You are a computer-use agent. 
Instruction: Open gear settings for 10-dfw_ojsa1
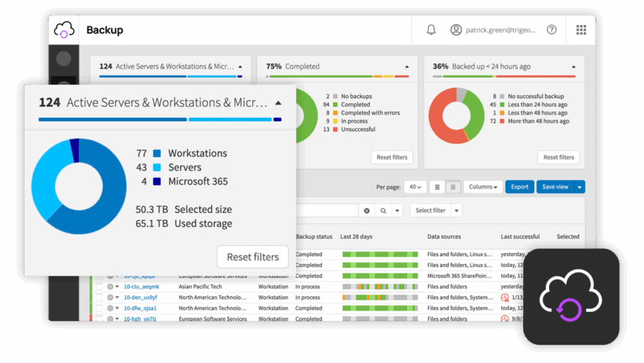pyautogui.click(x=109, y=308)
